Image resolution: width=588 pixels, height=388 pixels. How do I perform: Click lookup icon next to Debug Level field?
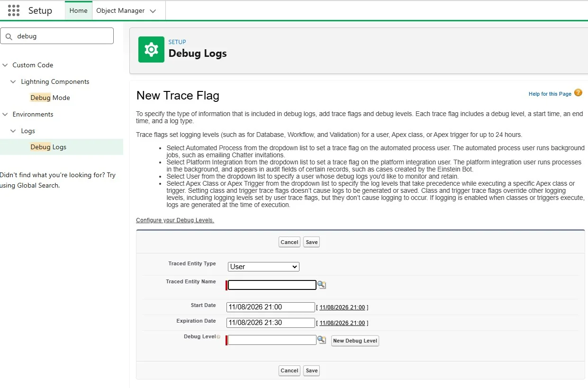[x=322, y=340]
